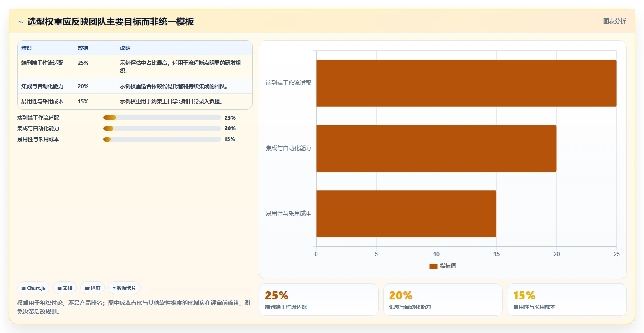Click the 25% label beside progress bar

coord(230,117)
